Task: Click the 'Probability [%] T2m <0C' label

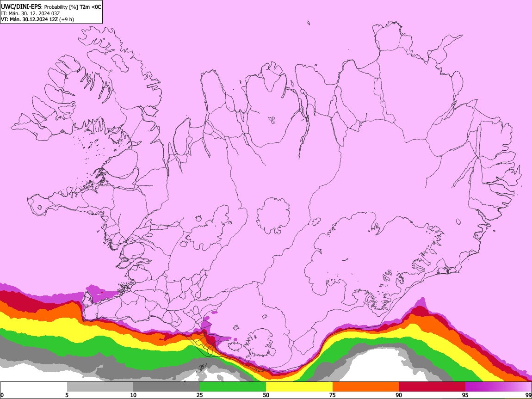Action: tap(73, 7)
